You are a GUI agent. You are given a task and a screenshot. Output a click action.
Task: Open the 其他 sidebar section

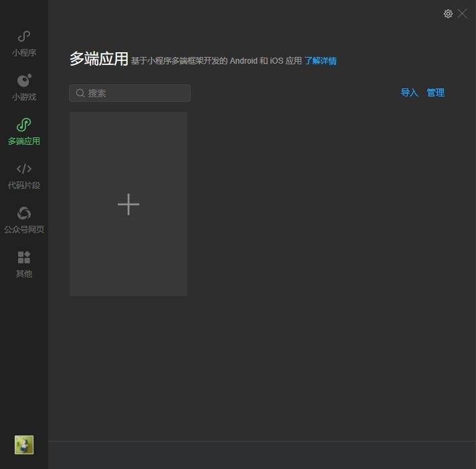click(x=24, y=264)
